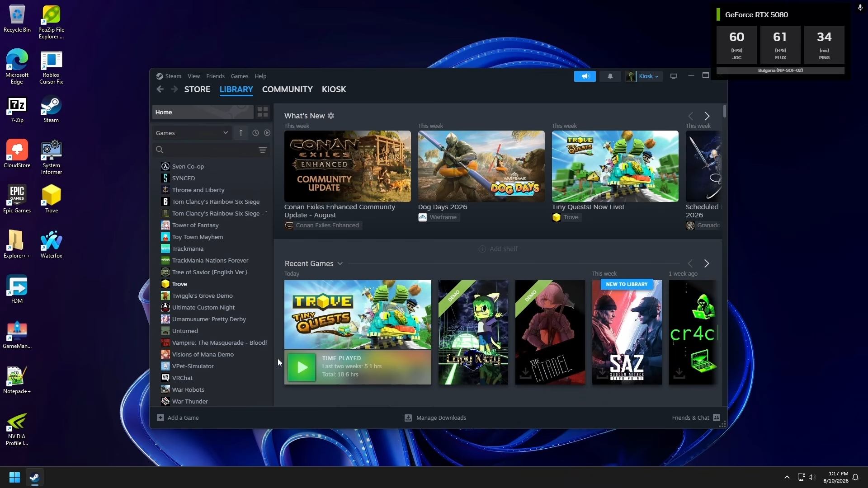Click the Add shelf plus icon
868x488 pixels.
pos(482,249)
